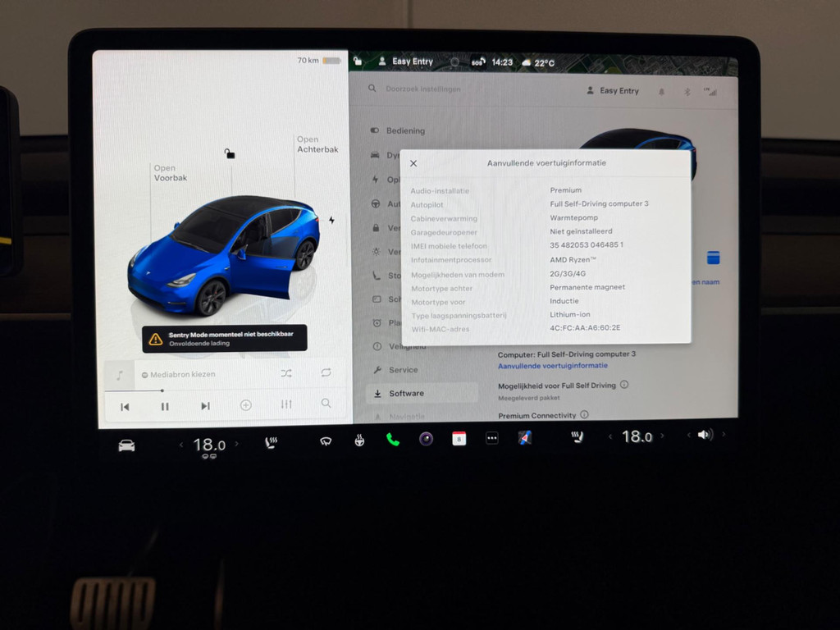Image resolution: width=840 pixels, height=630 pixels.
Task: Select Service in the settings menu
Action: click(403, 370)
